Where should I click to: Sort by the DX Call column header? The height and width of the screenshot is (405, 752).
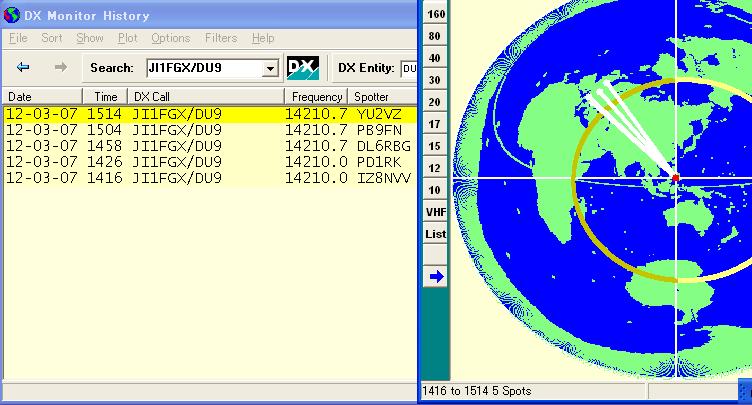point(206,96)
